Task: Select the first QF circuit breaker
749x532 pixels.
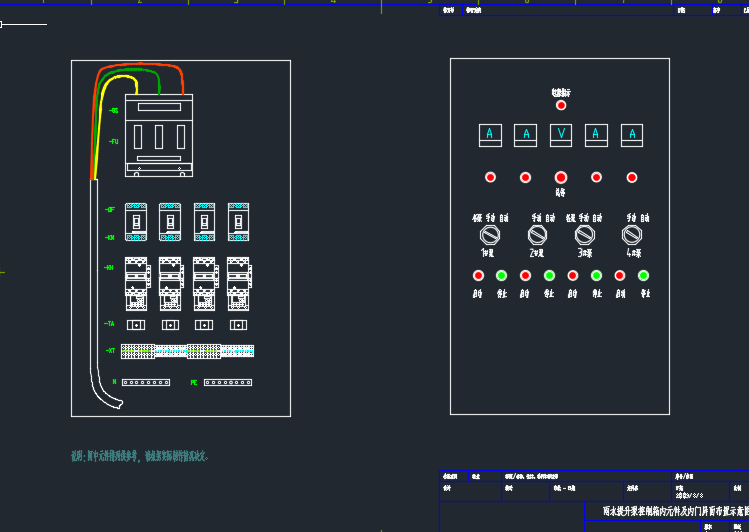Action: pyautogui.click(x=136, y=221)
